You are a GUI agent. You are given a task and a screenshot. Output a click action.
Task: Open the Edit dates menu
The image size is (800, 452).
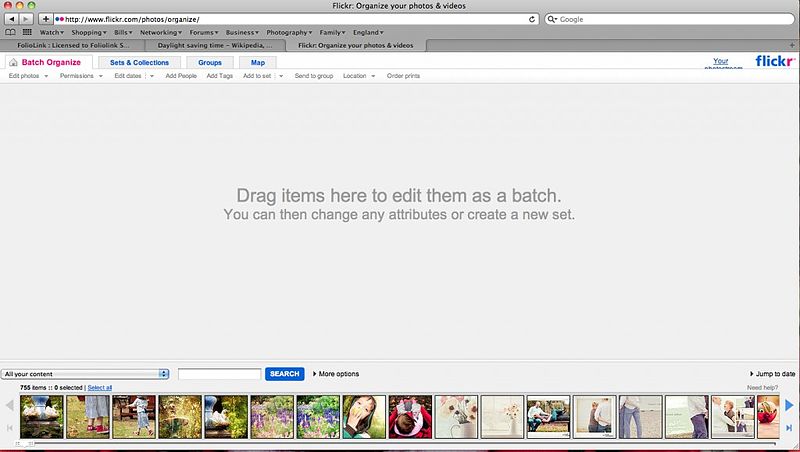[134, 76]
